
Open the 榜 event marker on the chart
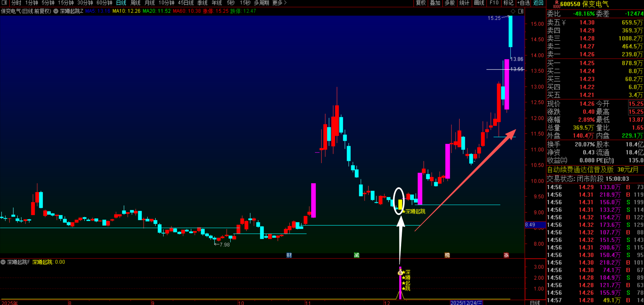[447, 255]
